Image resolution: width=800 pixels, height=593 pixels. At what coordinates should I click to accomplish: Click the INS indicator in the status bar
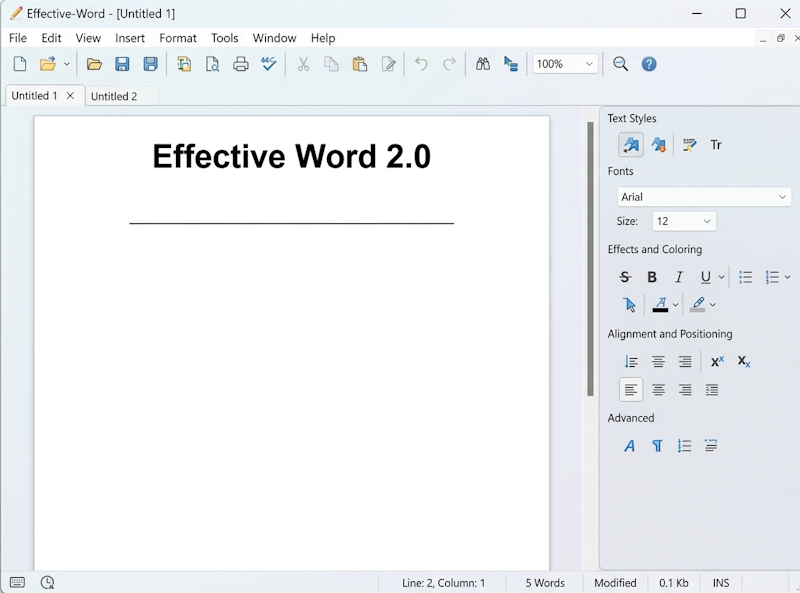721,582
